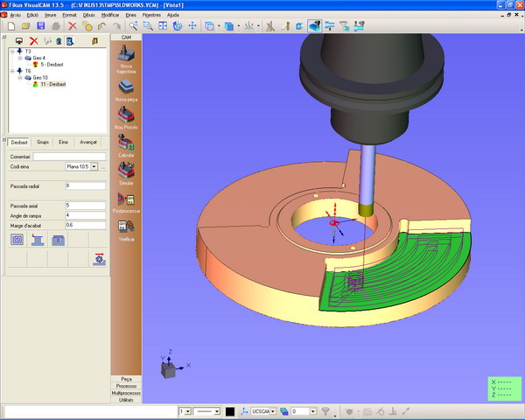The width and height of the screenshot is (525, 420).
Task: Open the Modificar menu
Action: (110, 15)
